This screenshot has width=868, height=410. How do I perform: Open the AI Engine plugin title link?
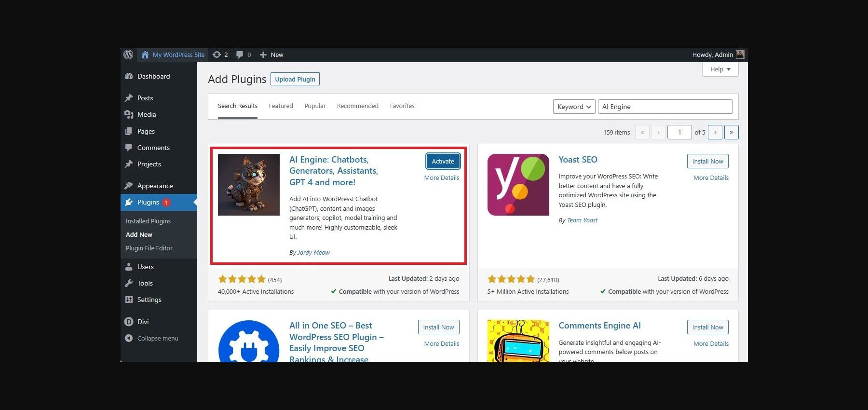[334, 171]
